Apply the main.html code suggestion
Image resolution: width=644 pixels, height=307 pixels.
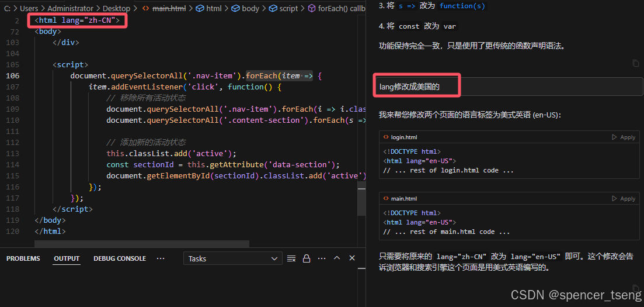[624, 198]
